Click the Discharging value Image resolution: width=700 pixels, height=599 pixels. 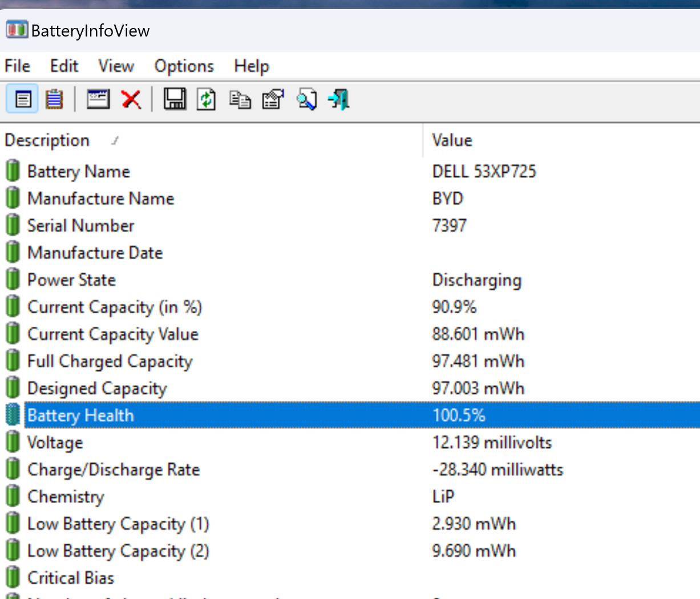pyautogui.click(x=477, y=280)
